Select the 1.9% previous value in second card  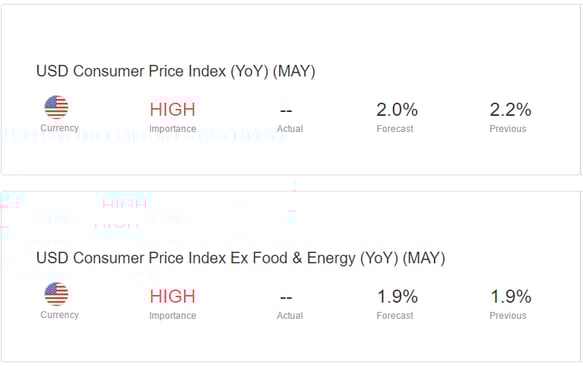point(511,296)
